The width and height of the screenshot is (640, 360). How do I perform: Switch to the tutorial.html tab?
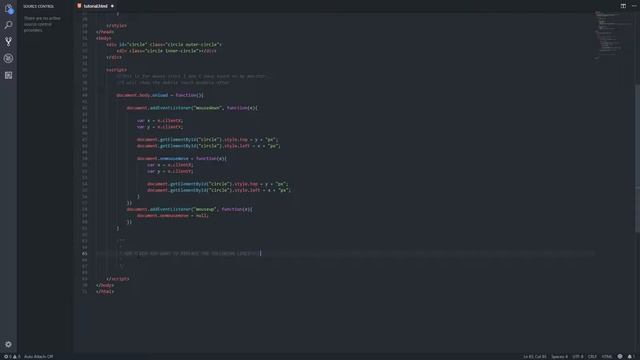(x=96, y=6)
